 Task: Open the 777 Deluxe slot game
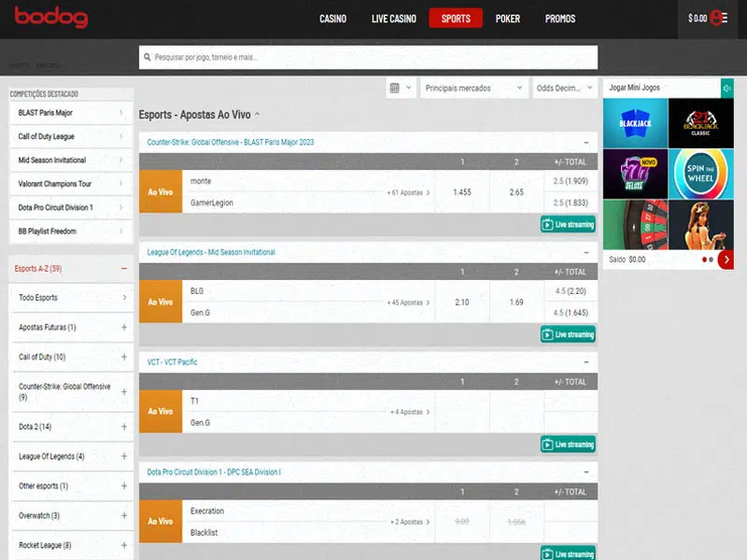[x=635, y=174]
